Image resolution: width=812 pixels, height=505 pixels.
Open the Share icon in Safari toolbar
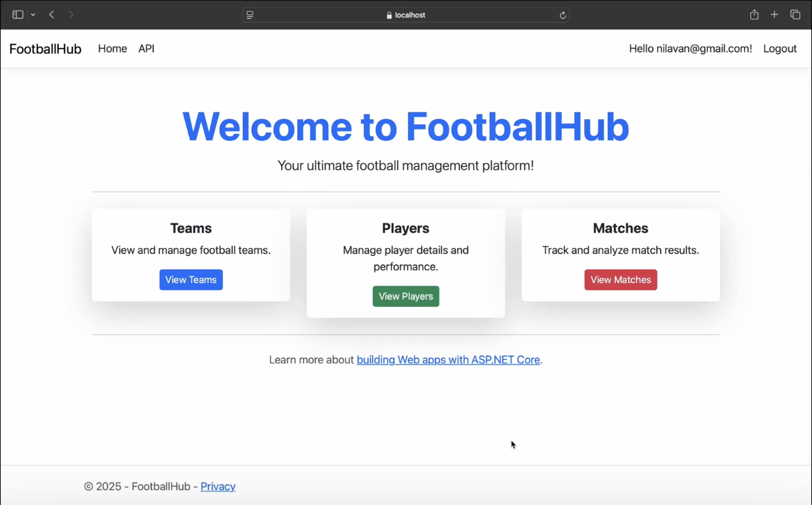pyautogui.click(x=754, y=15)
